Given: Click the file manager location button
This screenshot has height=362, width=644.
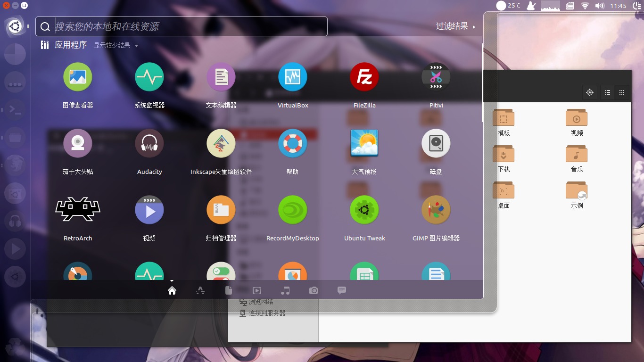Looking at the screenshot, I should click(x=589, y=92).
